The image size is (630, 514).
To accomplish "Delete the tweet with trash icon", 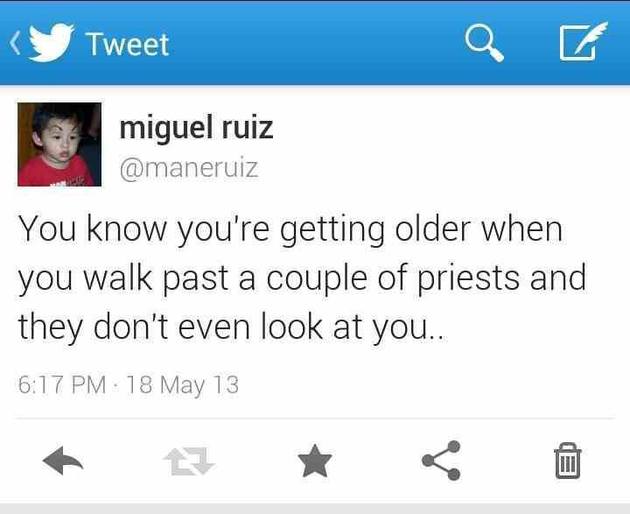I will tap(565, 461).
